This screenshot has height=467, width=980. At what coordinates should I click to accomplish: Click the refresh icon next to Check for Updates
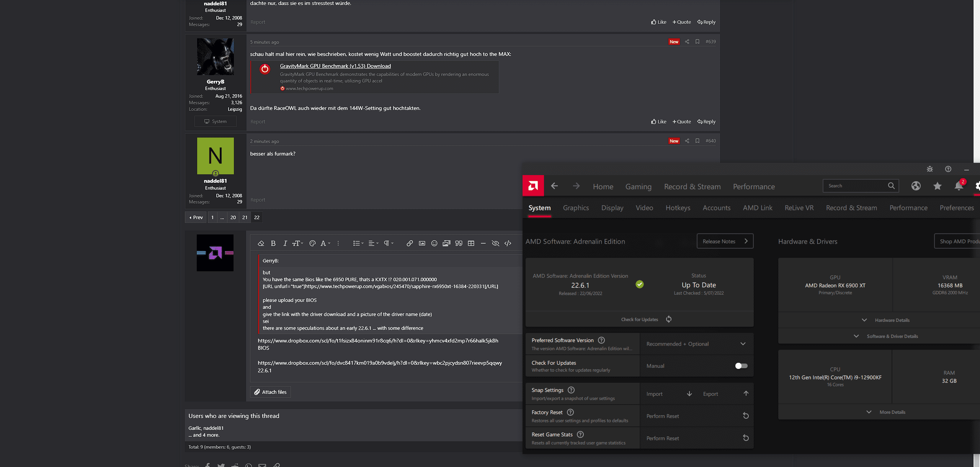[668, 319]
